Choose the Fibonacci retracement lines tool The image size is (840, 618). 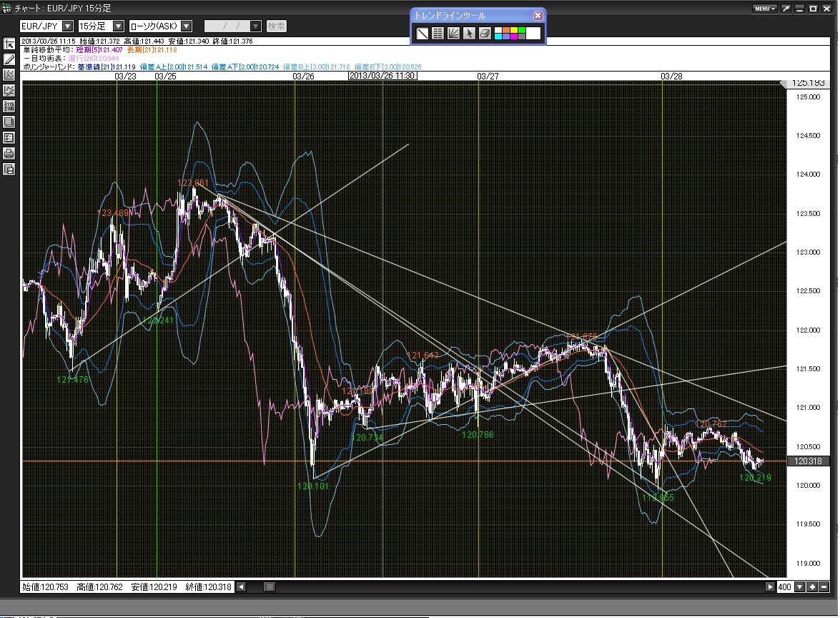pos(438,33)
